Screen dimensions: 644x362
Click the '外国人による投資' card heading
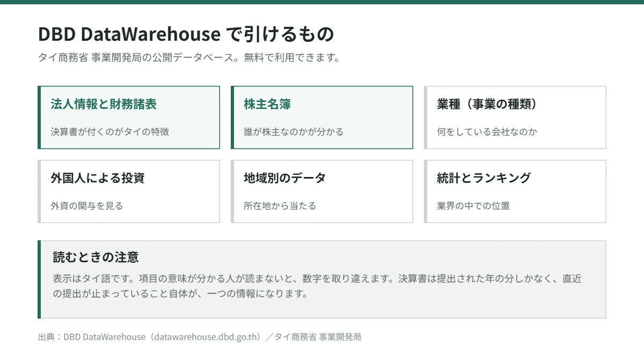pyautogui.click(x=98, y=178)
